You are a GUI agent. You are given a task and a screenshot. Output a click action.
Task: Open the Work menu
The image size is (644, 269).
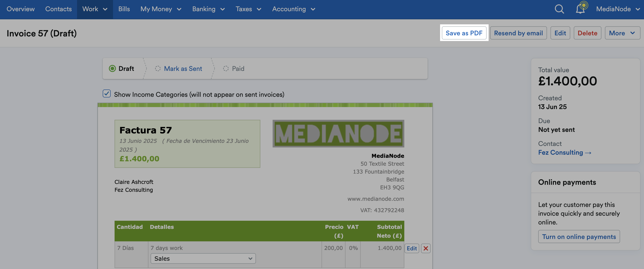pos(95,9)
